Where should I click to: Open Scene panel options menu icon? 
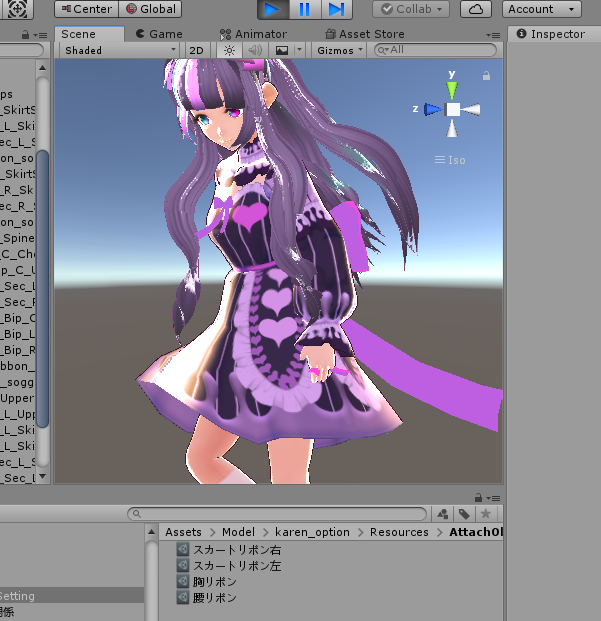click(x=493, y=35)
